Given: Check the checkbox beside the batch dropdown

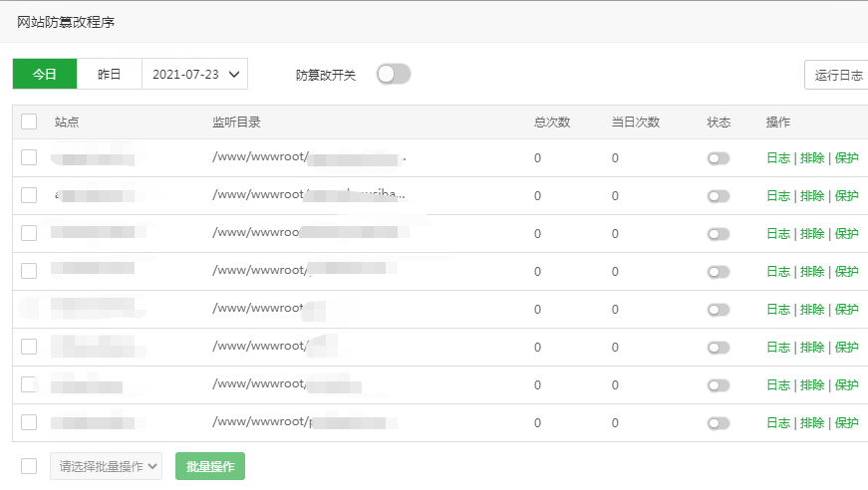Looking at the screenshot, I should click(29, 466).
